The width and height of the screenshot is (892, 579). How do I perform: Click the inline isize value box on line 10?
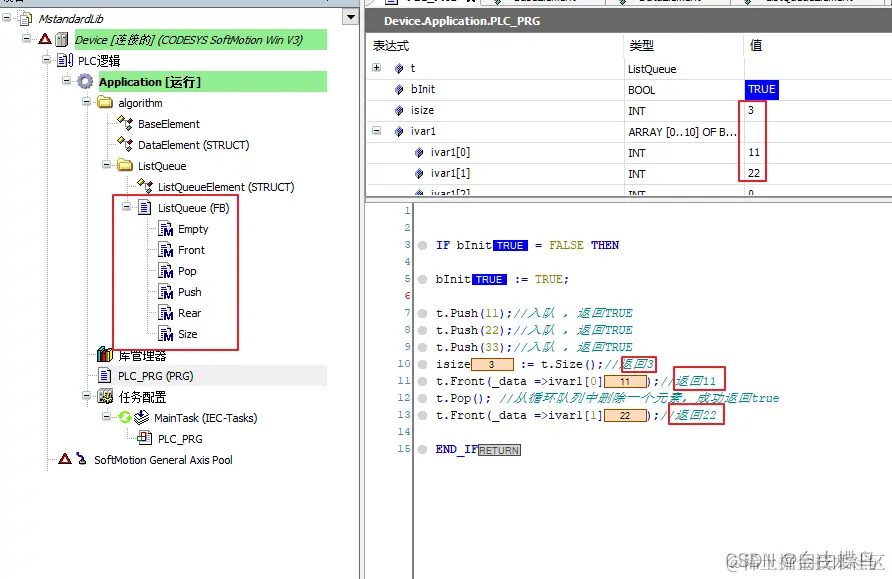492,365
